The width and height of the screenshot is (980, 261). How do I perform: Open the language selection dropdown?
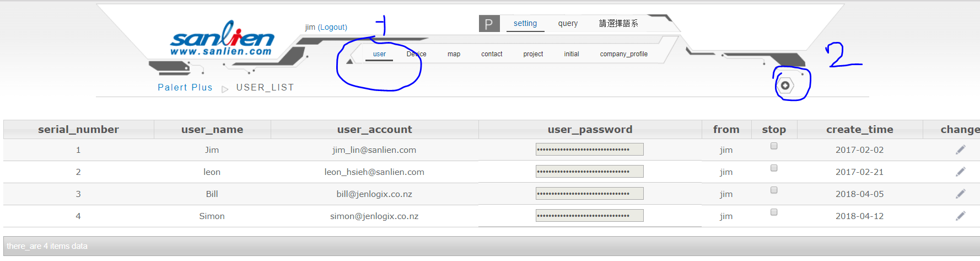coord(618,23)
